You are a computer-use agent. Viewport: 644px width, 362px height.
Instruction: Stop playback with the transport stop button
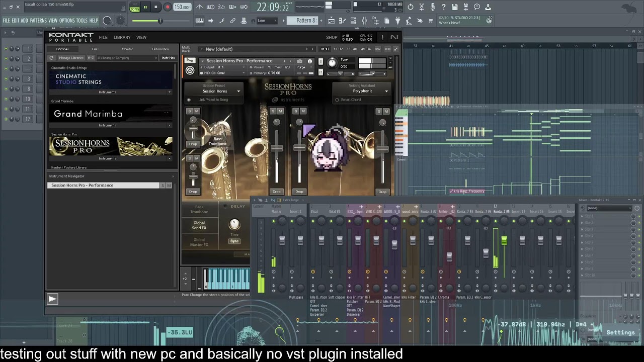click(x=156, y=7)
